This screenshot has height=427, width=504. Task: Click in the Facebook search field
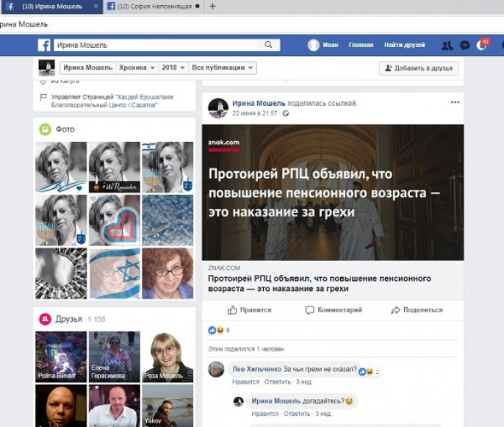coord(156,45)
